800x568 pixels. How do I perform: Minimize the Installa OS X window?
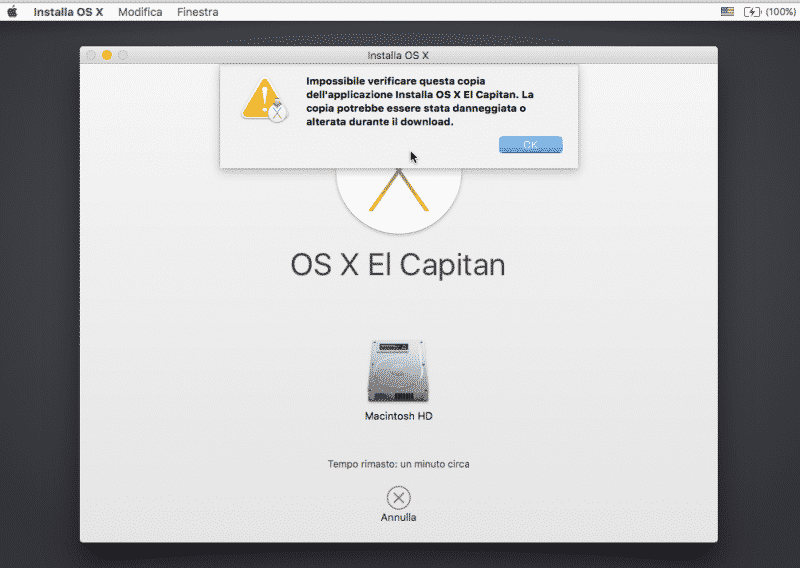click(x=107, y=55)
